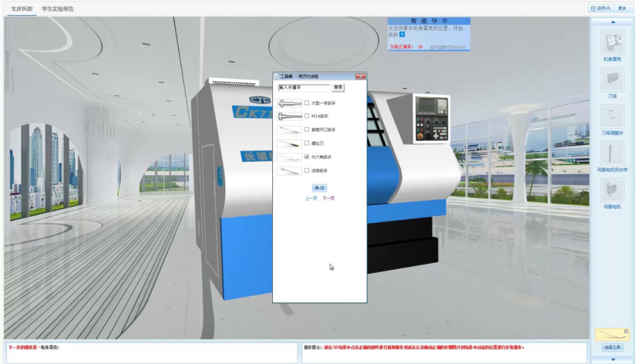Click the 下一步的操作是 next-step text
Screen dimensions: 635x364
[34, 348]
